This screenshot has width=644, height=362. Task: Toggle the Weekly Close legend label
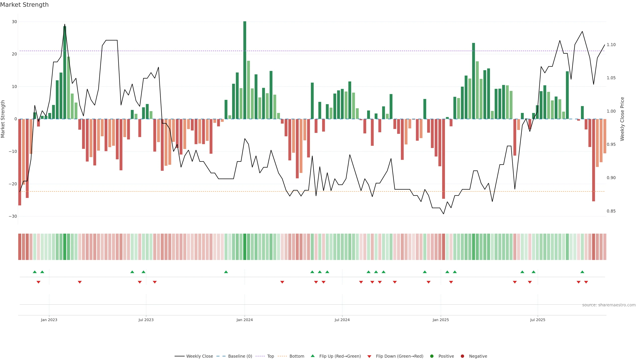pos(200,356)
